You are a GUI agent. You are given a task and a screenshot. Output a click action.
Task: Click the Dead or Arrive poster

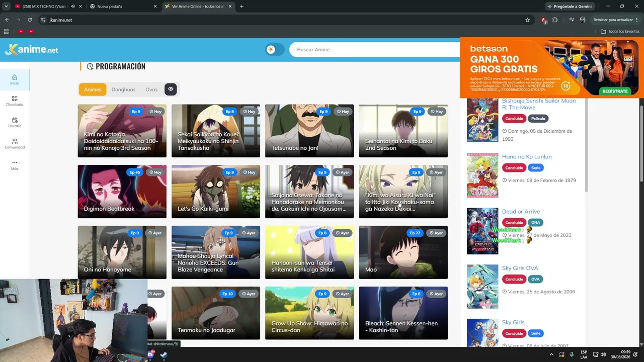click(x=482, y=231)
